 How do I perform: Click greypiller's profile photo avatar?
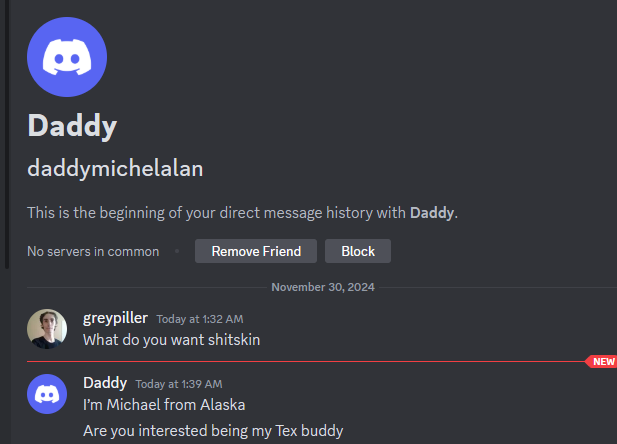tap(47, 329)
